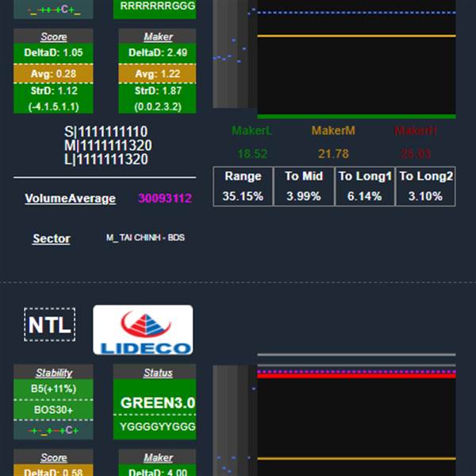Viewport: 476px width, 476px height.
Task: Click the LIDECO company logo
Action: pyautogui.click(x=143, y=330)
